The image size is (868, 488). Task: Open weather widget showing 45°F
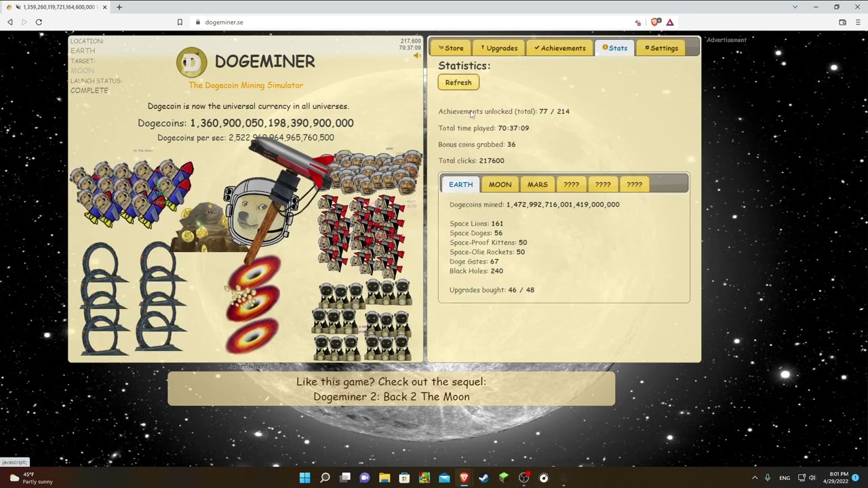coord(31,478)
